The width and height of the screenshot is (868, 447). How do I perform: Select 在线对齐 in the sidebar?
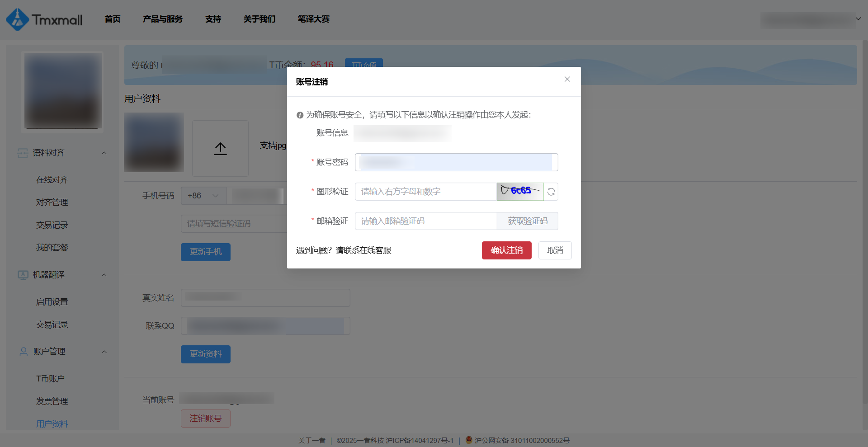pos(52,180)
